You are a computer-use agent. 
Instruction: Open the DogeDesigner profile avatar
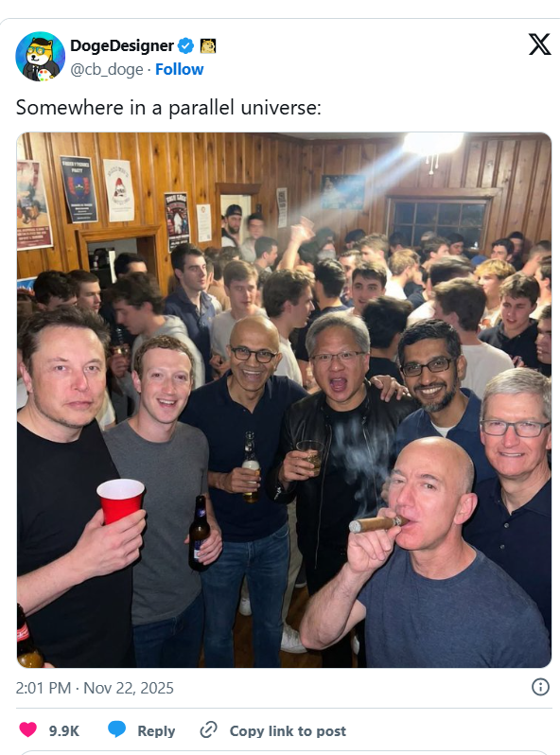coord(41,57)
